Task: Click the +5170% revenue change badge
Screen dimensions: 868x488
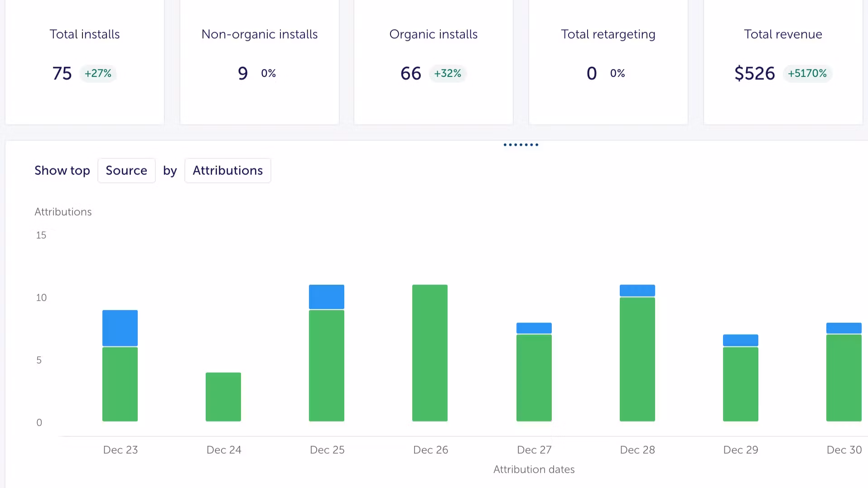Action: click(807, 73)
